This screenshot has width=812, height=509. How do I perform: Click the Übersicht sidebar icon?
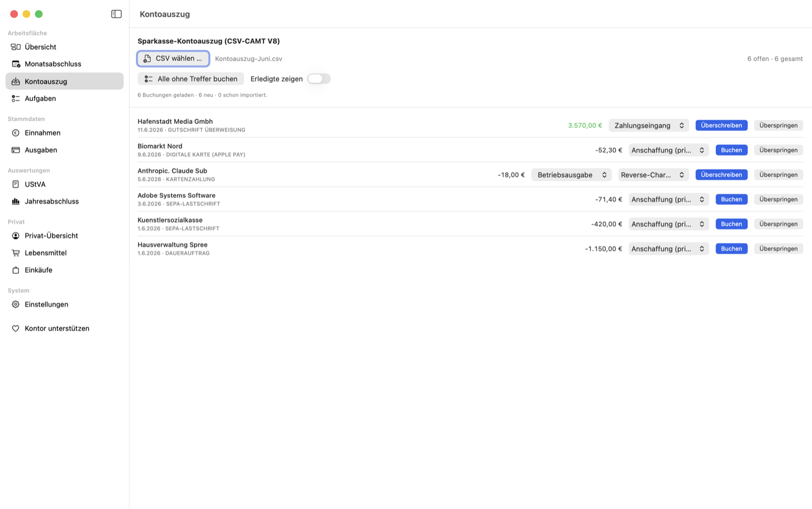(16, 47)
